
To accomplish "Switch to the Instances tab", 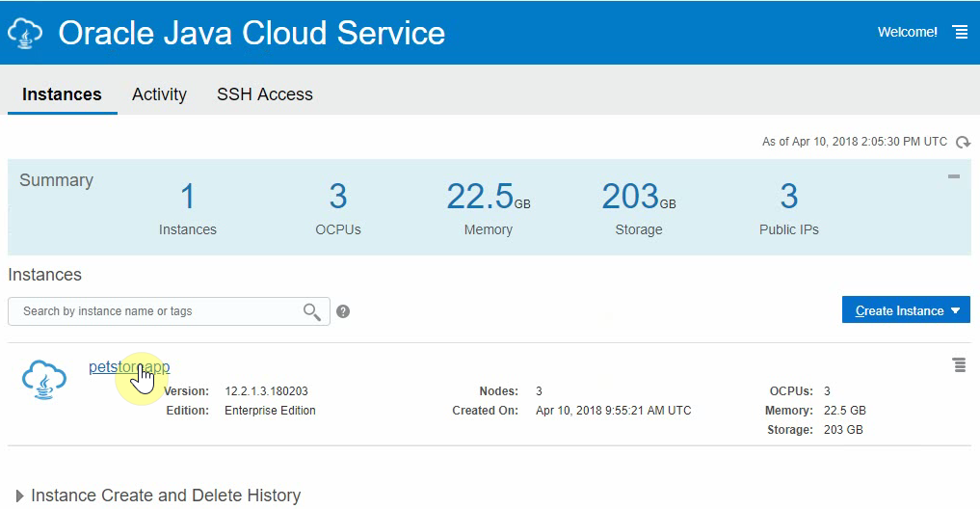I will 62,94.
